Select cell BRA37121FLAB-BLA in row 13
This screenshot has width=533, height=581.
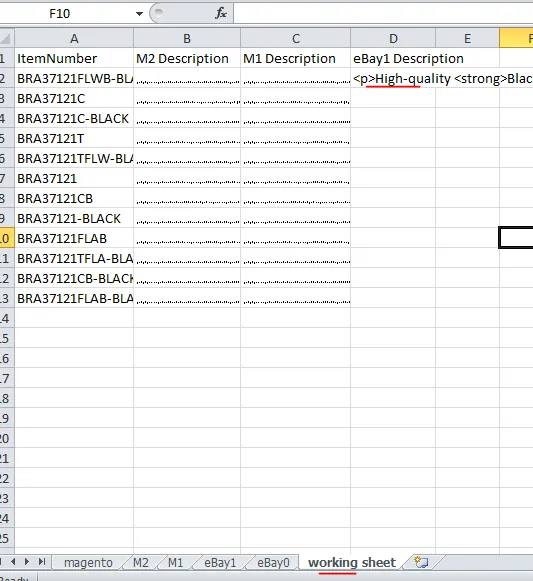[74, 298]
